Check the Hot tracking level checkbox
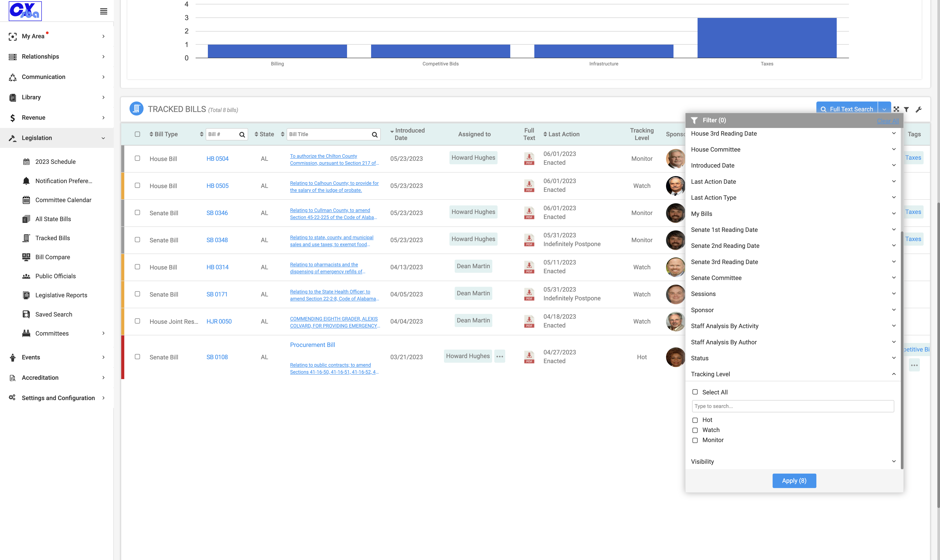 click(x=695, y=420)
